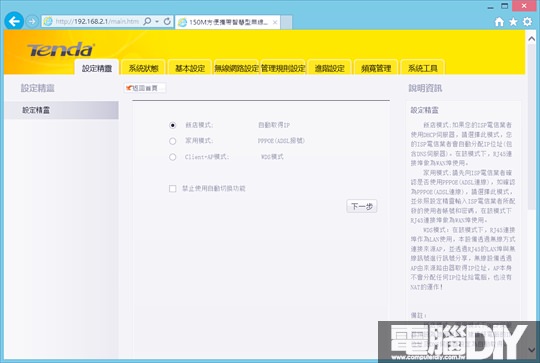The image size is (540, 363).
Task: Switch to the 無線網路設定 tab
Action: point(236,68)
